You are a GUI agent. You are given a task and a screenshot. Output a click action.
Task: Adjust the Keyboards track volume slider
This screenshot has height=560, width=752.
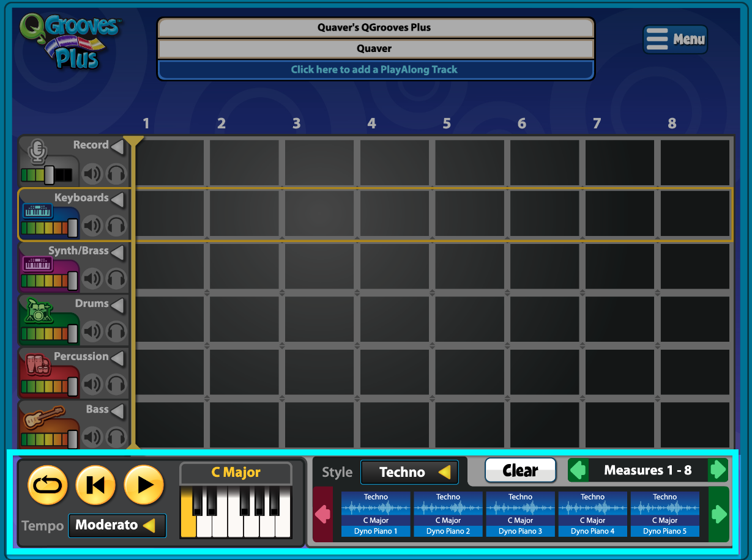coord(73,228)
